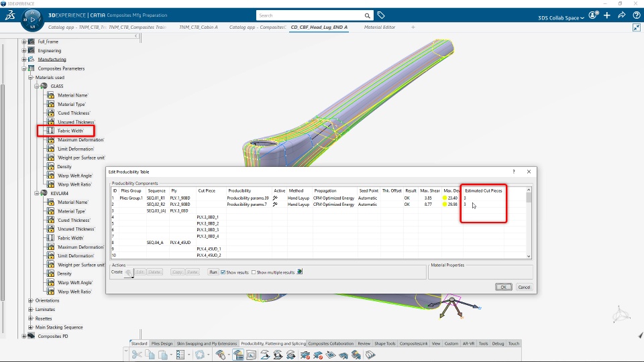Click the wrench Active icon in row 1
Image resolution: width=644 pixels, height=362 pixels.
(275, 198)
